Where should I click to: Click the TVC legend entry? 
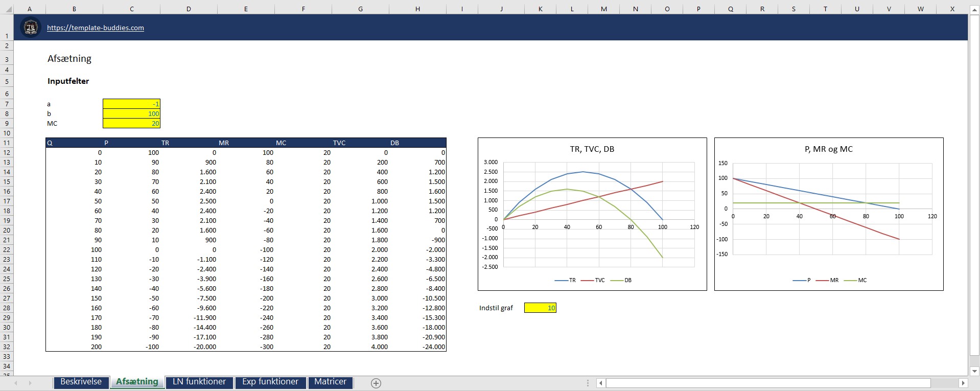point(593,280)
